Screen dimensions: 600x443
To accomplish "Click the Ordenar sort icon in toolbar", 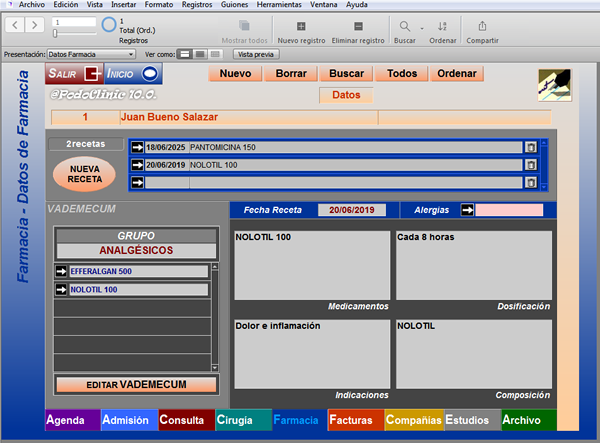I will [x=442, y=26].
